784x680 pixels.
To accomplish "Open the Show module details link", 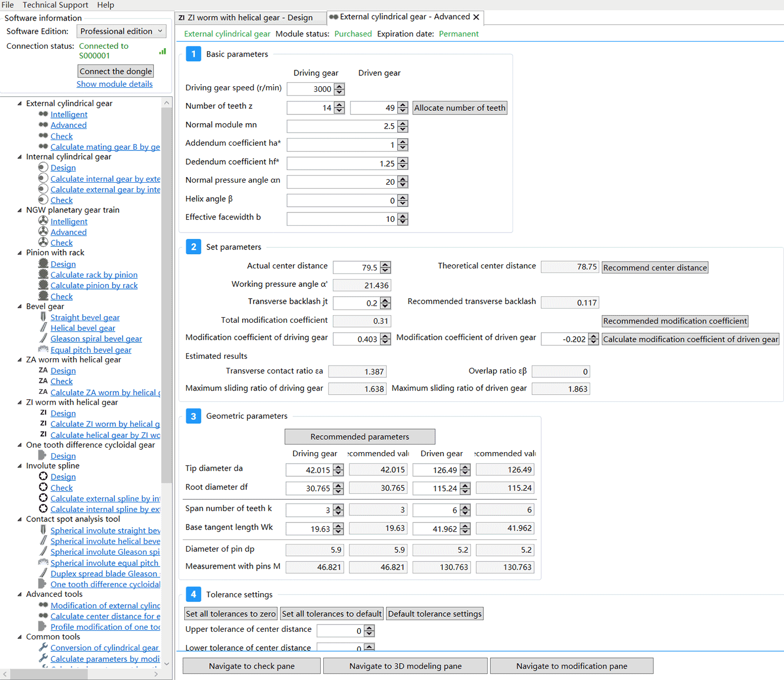I will [x=114, y=84].
